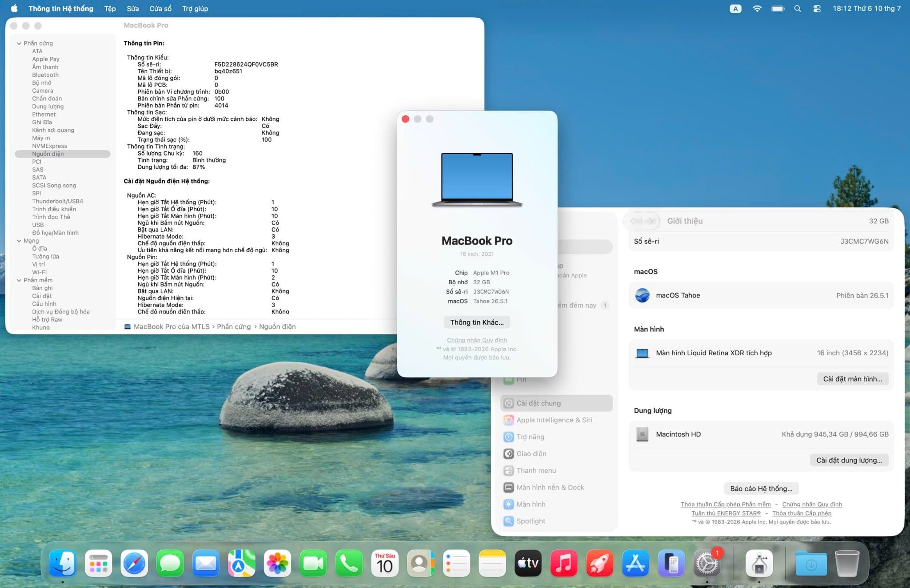This screenshot has height=588, width=910.
Task: Open the Apps launcher icon in the Dock
Action: click(x=98, y=563)
